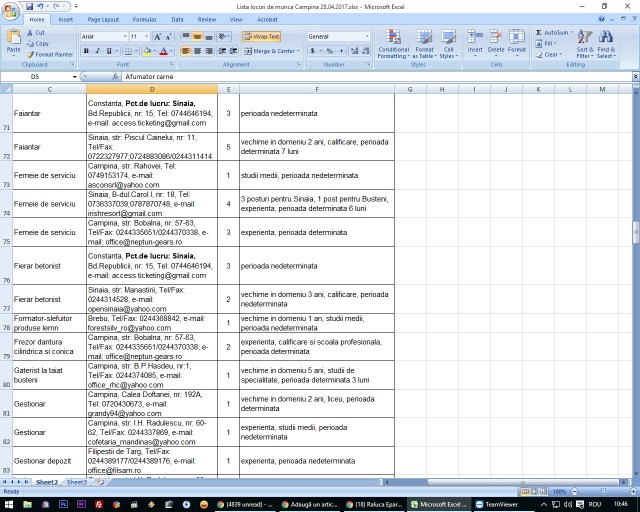Open the Office Button menu
640x512 pixels.
click(x=10, y=11)
